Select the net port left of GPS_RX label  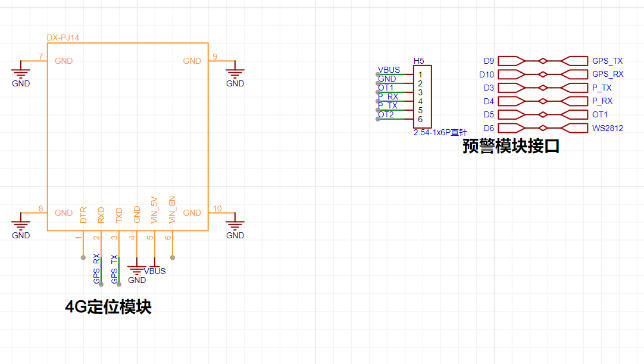574,74
